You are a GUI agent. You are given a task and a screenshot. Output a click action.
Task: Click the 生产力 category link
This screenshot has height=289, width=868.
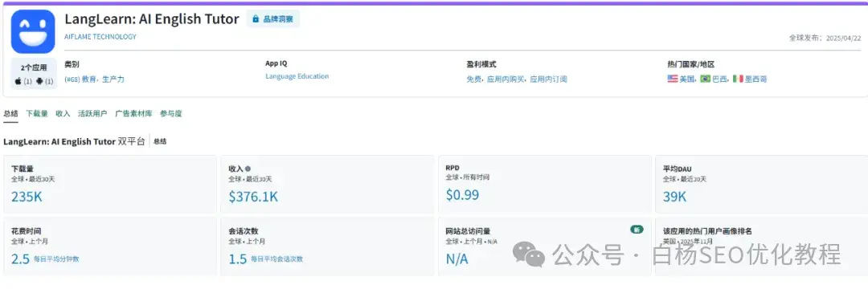click(x=113, y=79)
